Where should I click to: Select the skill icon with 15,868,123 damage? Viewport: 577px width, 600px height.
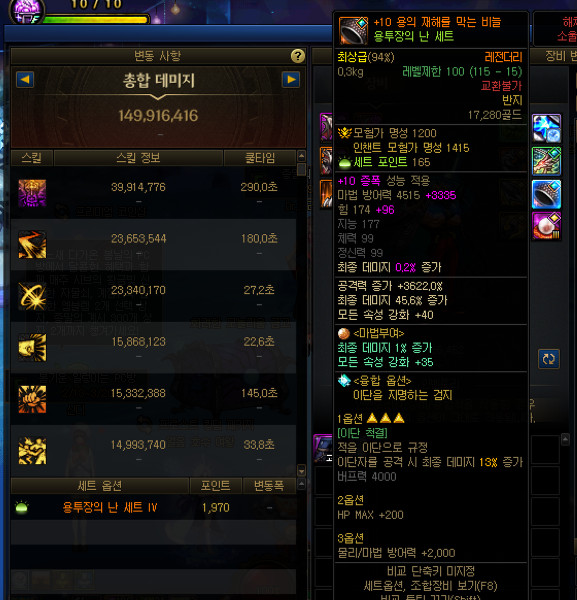tap(33, 347)
